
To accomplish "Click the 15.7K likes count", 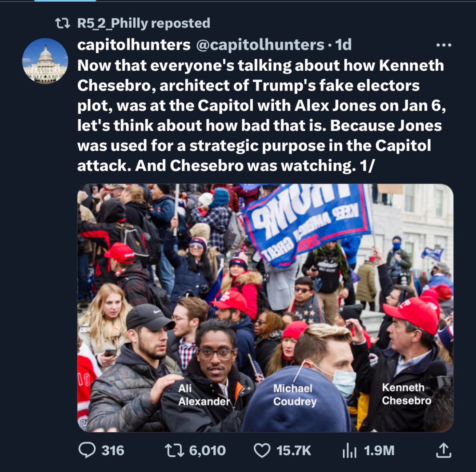I will [x=294, y=451].
